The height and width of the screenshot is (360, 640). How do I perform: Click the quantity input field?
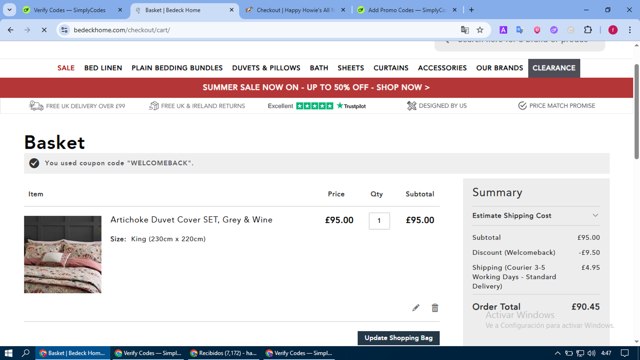(379, 221)
